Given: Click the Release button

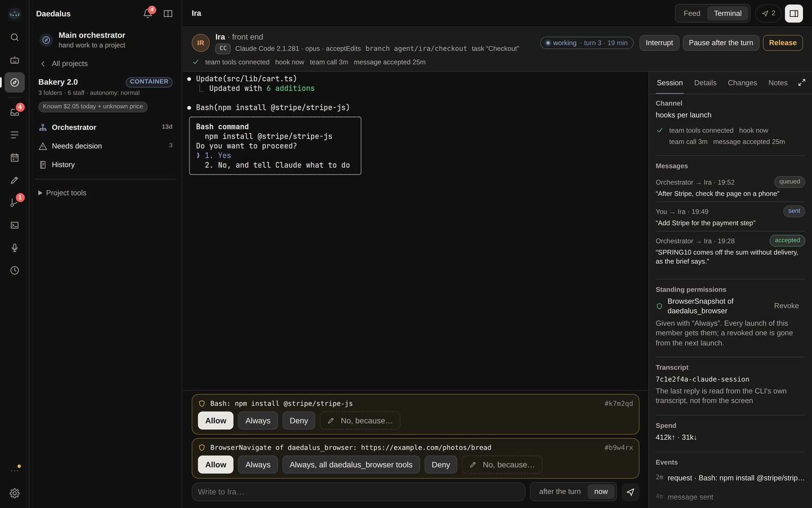Looking at the screenshot, I should 783,43.
